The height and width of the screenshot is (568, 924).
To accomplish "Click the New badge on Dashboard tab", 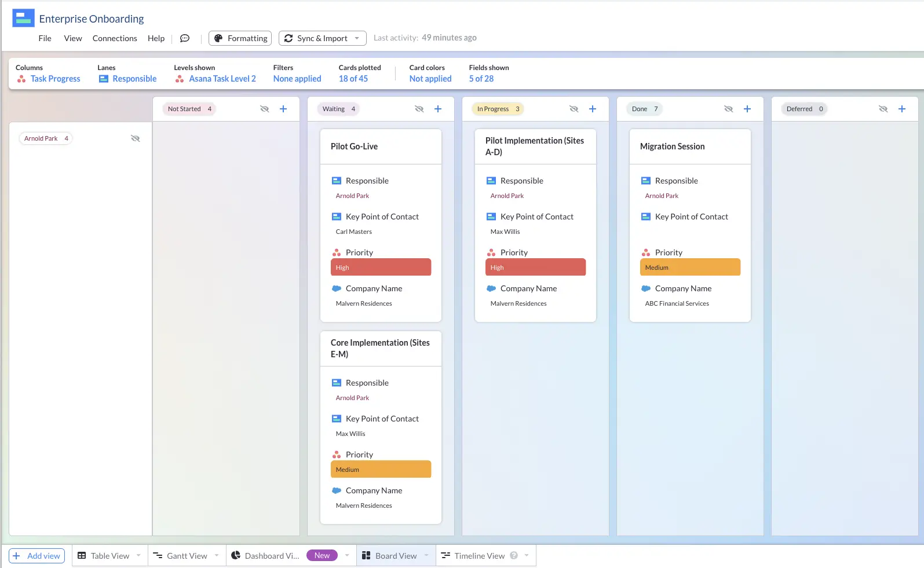I will 322,556.
